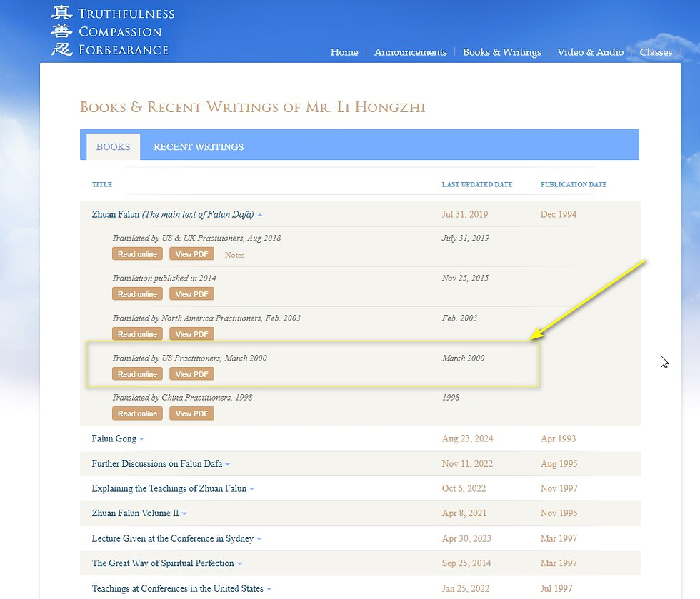The height and width of the screenshot is (599, 700).
Task: Read online the Feb. 2003 North America translation
Action: 137,334
